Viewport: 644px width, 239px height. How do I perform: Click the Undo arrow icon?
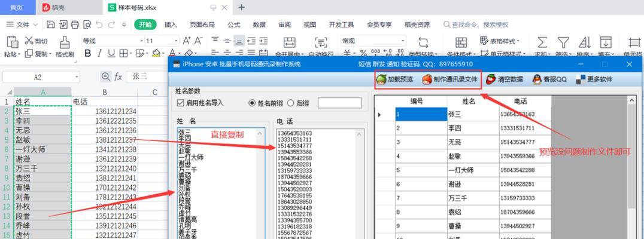click(x=99, y=24)
